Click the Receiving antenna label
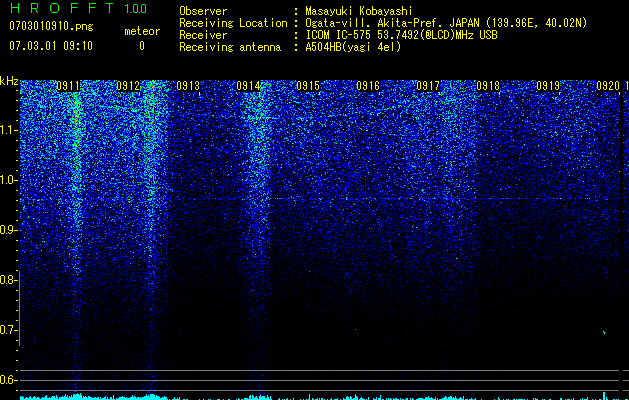Image resolution: width=629 pixels, height=400 pixels. tap(230, 47)
